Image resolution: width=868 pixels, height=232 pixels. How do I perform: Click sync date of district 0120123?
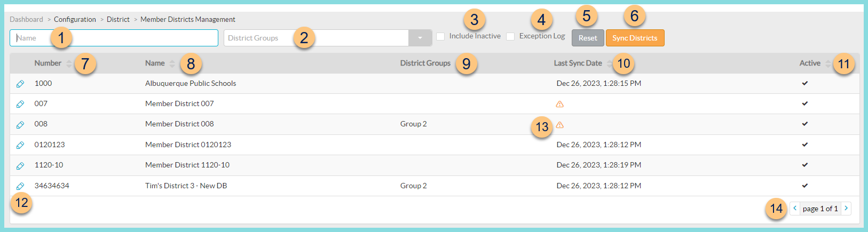599,145
